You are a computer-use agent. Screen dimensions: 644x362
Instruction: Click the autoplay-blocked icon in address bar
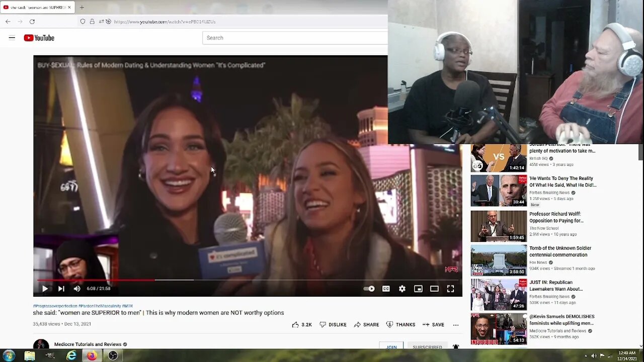click(x=108, y=22)
